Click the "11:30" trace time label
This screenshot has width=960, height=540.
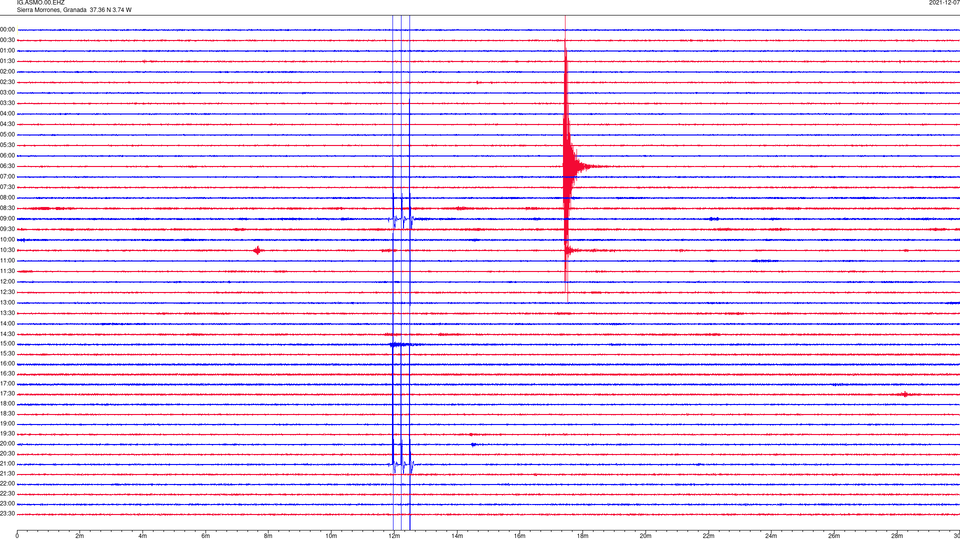(x=7, y=271)
